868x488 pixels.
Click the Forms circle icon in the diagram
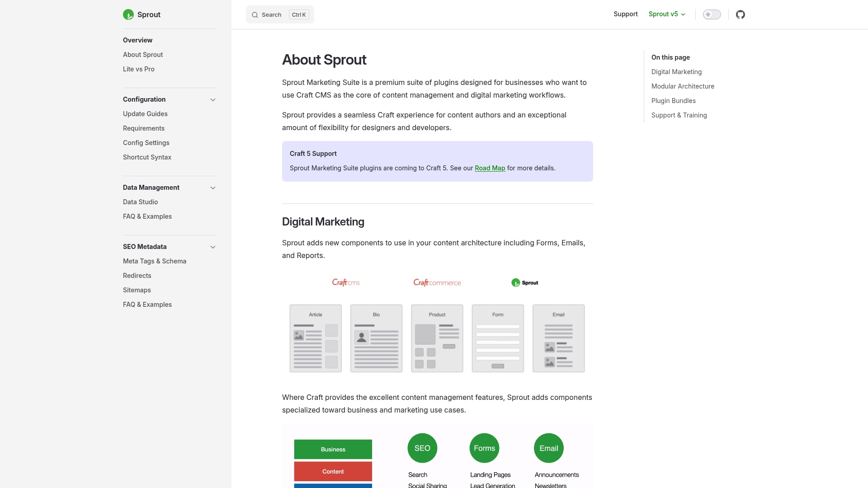(484, 448)
